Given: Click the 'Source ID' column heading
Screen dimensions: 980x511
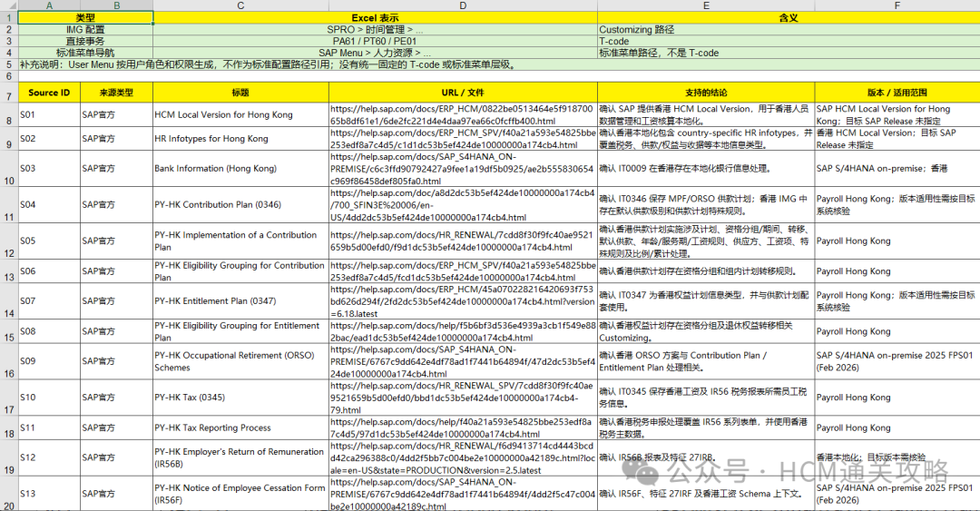Looking at the screenshot, I should (x=49, y=93).
